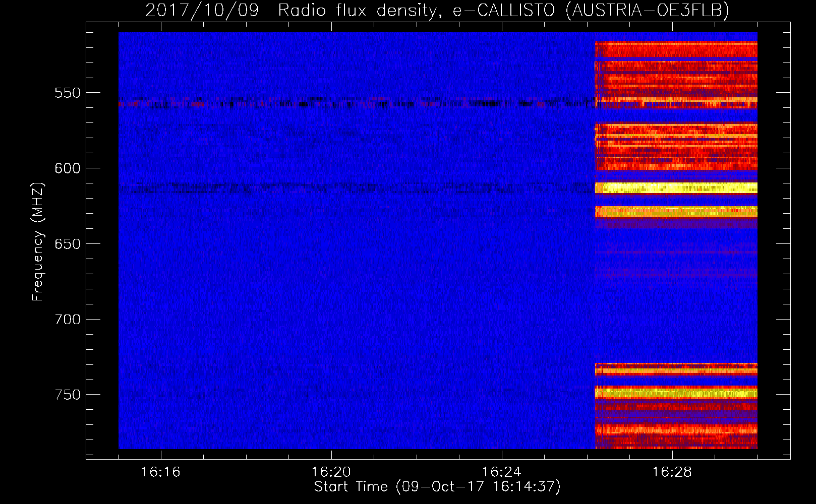Click the 16:24 time tick label

coord(501,472)
